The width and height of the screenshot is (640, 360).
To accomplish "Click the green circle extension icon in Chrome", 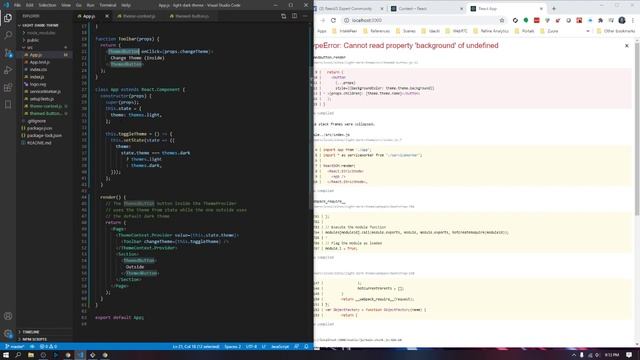I will point(526,20).
